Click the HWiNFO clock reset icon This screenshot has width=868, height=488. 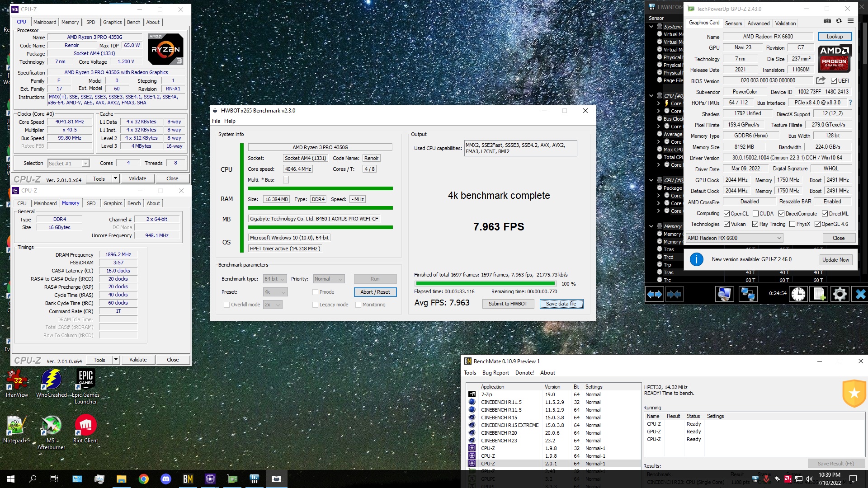798,294
